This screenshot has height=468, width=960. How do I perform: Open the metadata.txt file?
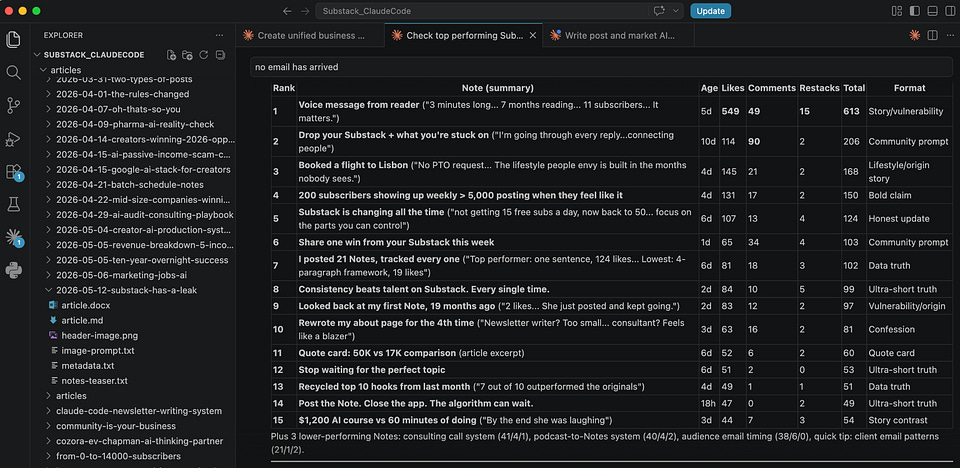(x=88, y=366)
